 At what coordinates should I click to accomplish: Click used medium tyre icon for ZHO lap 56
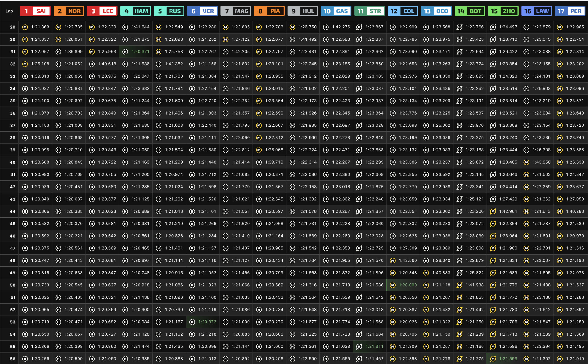tap(493, 359)
